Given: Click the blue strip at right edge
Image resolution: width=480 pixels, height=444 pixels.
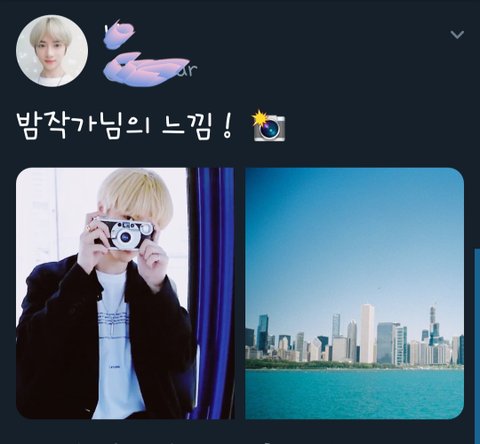Looking at the screenshot, I should tap(477, 346).
